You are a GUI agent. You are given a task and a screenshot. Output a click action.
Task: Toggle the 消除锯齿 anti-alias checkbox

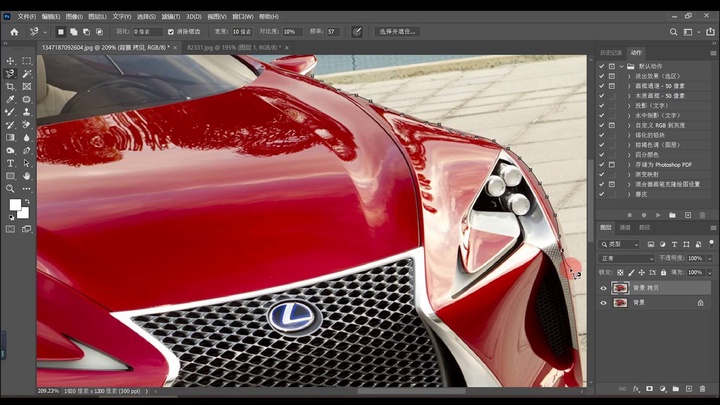tap(170, 32)
